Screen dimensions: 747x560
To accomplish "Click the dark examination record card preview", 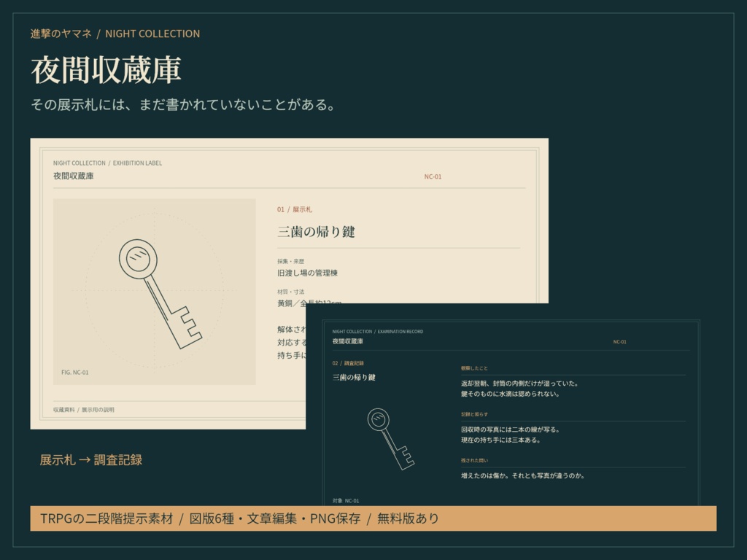I will [x=511, y=405].
